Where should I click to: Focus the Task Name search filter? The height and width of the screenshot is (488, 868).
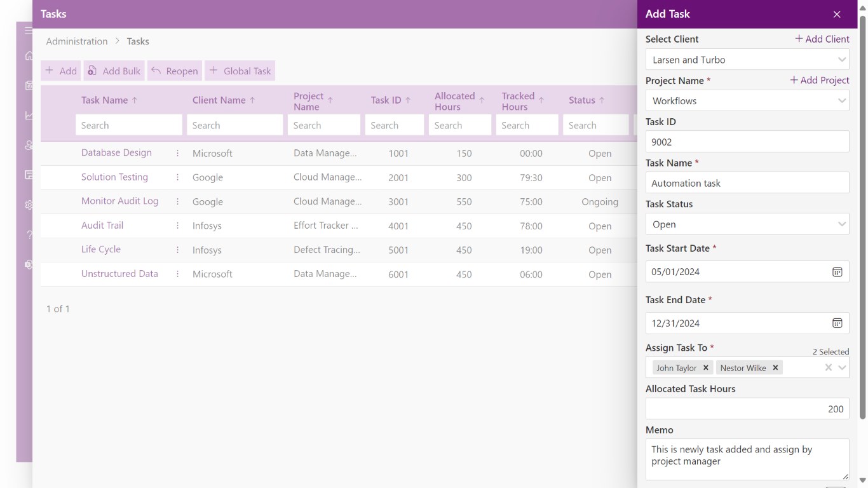click(x=129, y=125)
